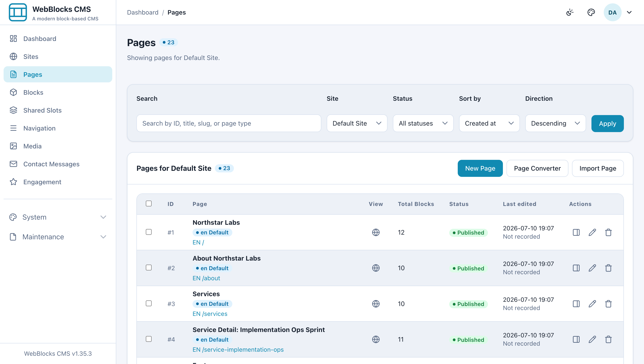Image resolution: width=644 pixels, height=364 pixels.
Task: Go to Sites in the sidebar
Action: [x=58, y=57]
